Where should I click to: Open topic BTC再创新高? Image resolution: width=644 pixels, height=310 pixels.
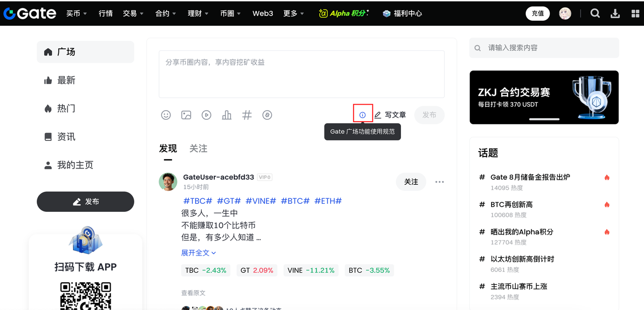[x=512, y=204]
